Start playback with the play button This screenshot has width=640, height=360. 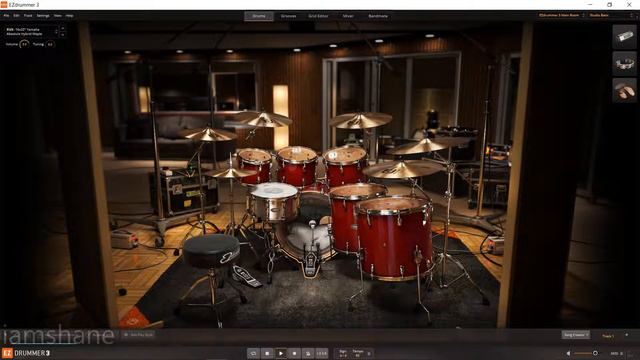coord(281,353)
